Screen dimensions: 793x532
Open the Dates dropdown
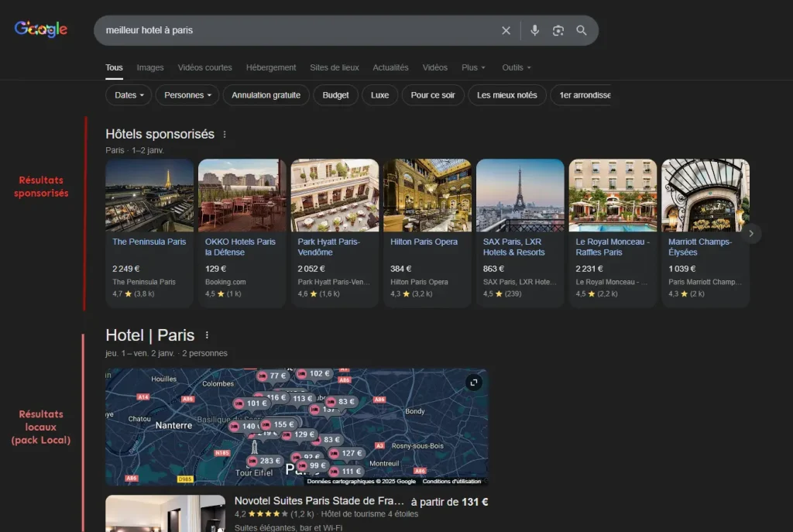128,94
